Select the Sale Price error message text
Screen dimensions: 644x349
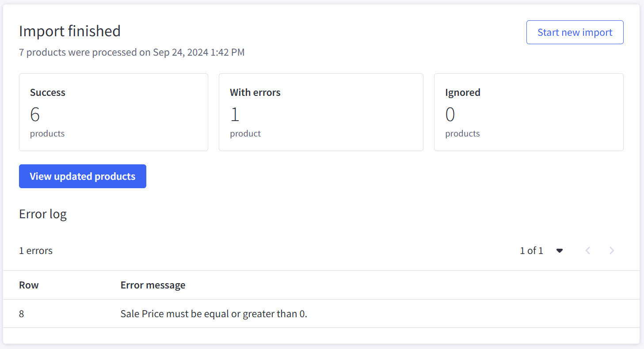(x=213, y=314)
